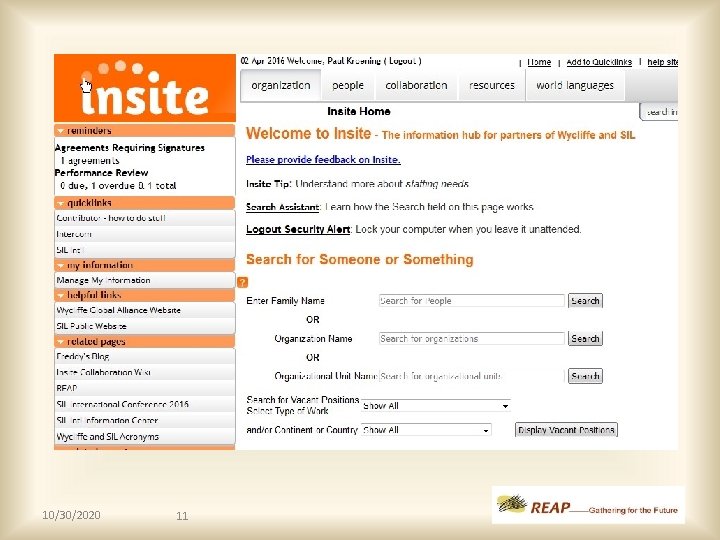Open the collaboration tab
Screen dimensions: 720x540
[416, 85]
